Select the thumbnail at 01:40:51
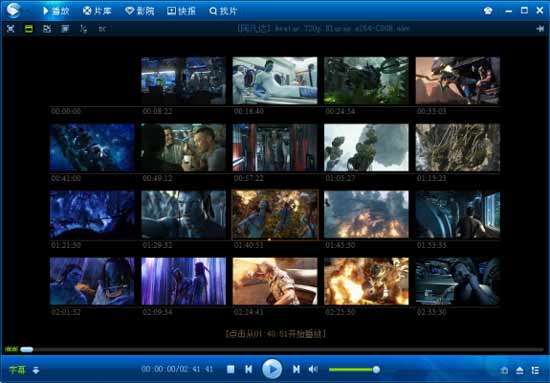 coord(275,215)
